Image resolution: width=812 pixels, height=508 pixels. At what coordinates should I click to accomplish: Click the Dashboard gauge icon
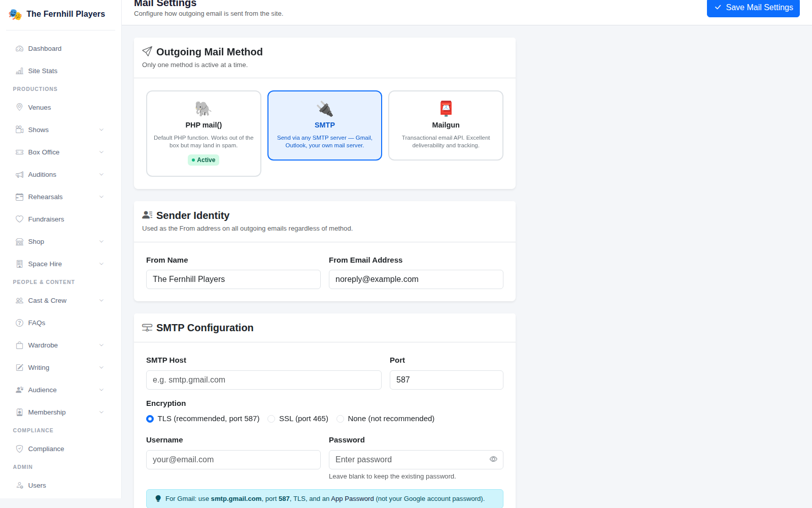click(x=20, y=49)
